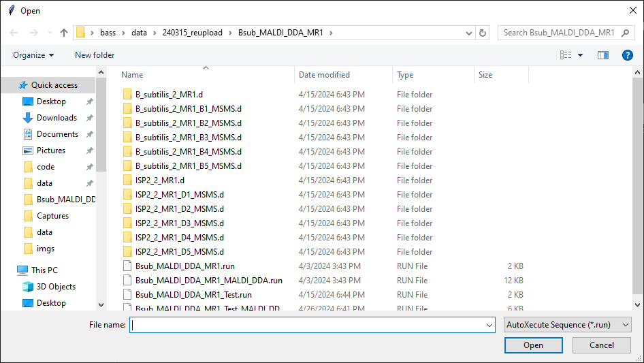Select folder B_subtilis_2_MR1_B1_MSMS.d
The image size is (644, 363).
[x=189, y=109]
